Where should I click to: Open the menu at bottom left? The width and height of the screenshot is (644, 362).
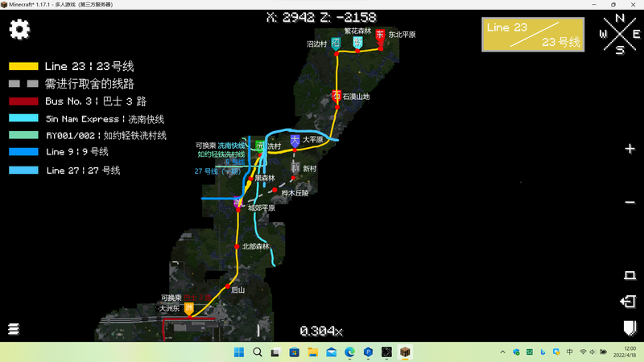pos(14,329)
